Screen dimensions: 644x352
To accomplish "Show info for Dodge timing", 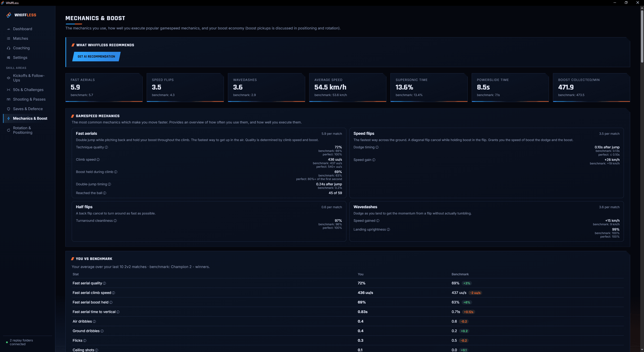I will point(377,147).
